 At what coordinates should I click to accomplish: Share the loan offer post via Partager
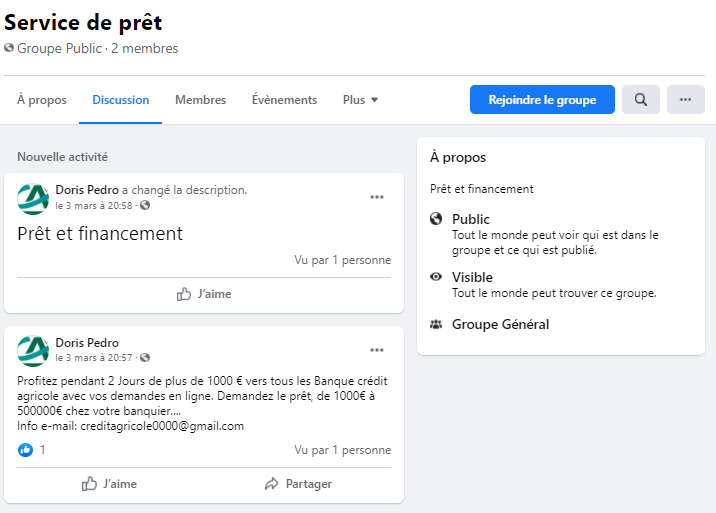[x=298, y=484]
